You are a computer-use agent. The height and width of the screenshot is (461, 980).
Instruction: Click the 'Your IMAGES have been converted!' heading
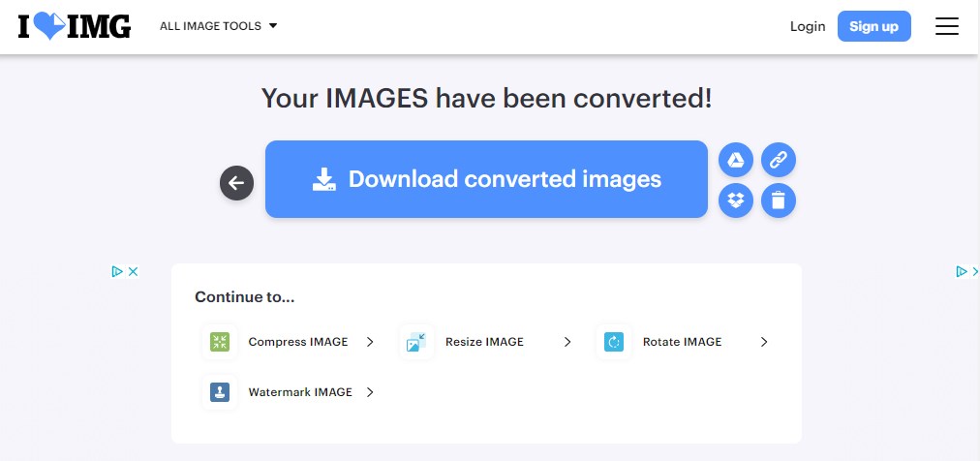pyautogui.click(x=486, y=99)
